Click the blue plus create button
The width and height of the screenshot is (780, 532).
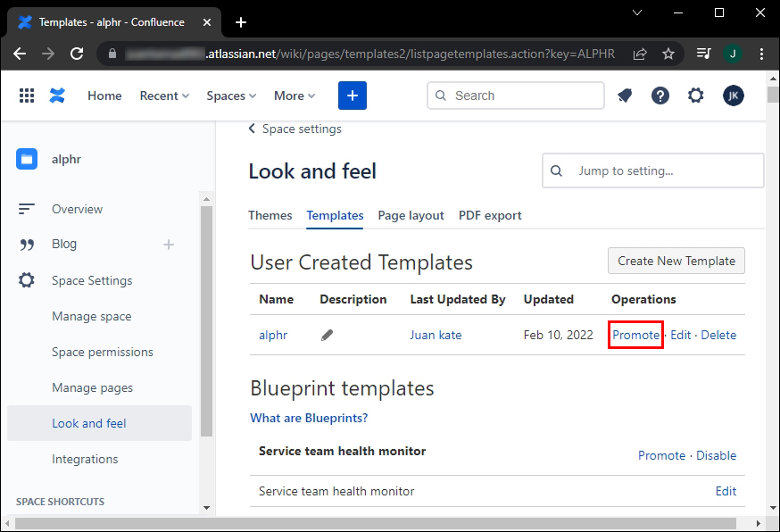pos(353,96)
